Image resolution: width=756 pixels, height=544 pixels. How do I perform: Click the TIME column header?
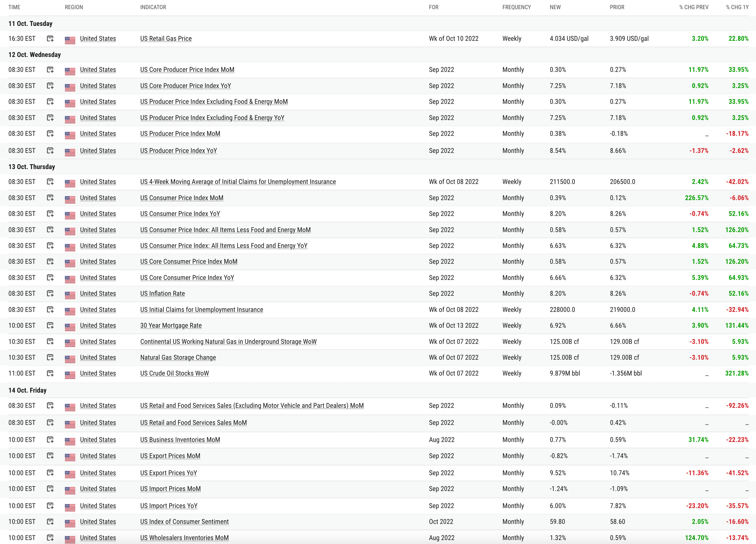(14, 7)
